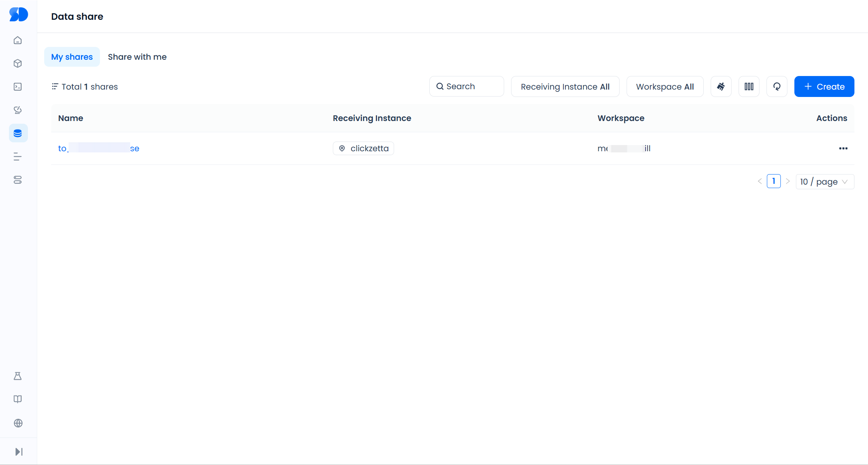Image resolution: width=868 pixels, height=465 pixels.
Task: Expand the 10 / page size selector
Action: pyautogui.click(x=825, y=182)
